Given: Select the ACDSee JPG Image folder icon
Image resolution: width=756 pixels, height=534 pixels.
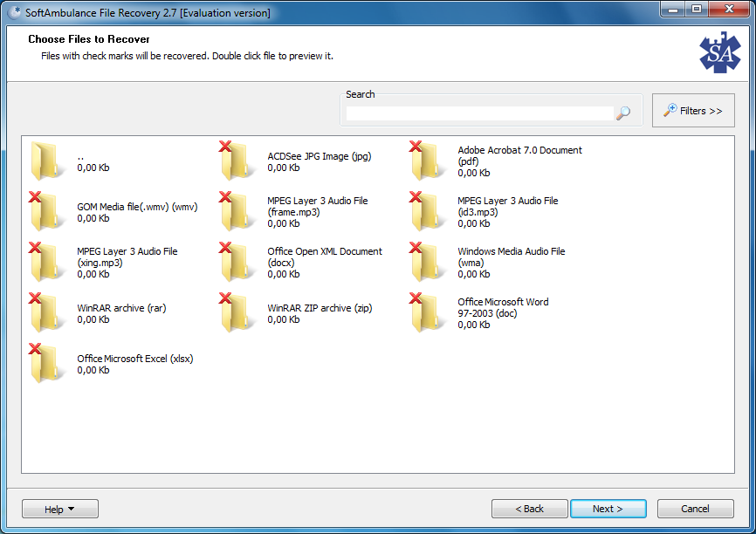Looking at the screenshot, I should (x=237, y=161).
